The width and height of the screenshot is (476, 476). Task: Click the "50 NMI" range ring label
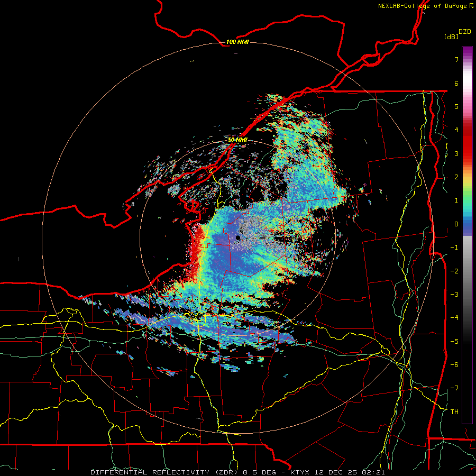(237, 140)
